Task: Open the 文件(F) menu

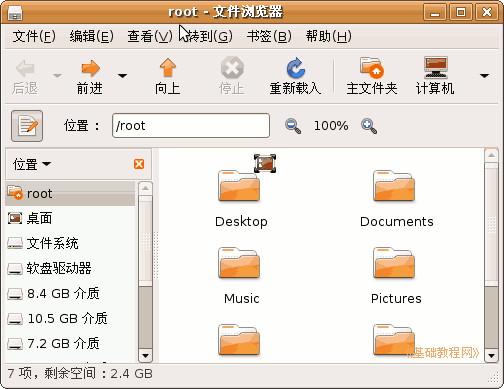Action: tap(34, 36)
